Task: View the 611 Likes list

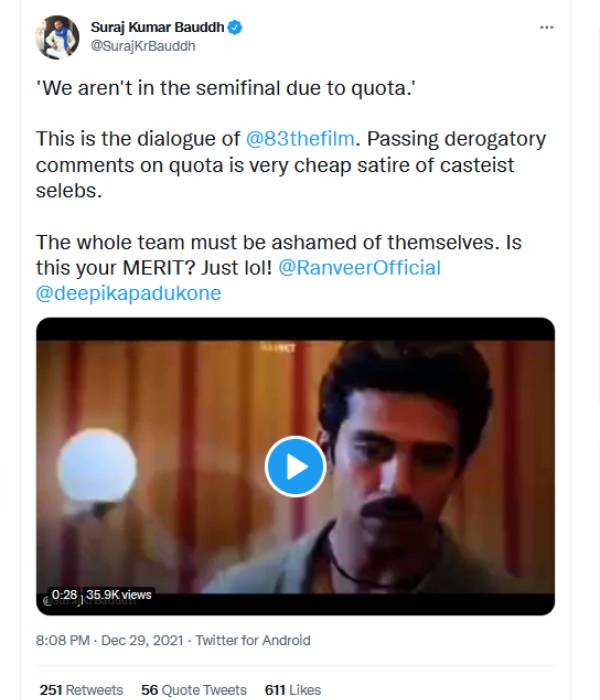Action: [293, 690]
